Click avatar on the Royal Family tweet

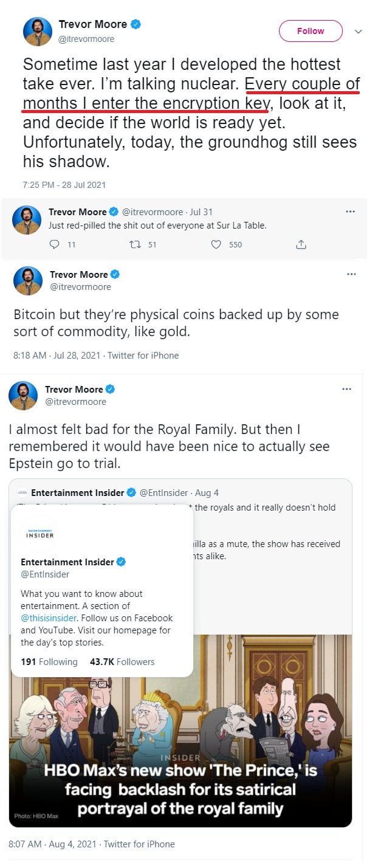(23, 396)
